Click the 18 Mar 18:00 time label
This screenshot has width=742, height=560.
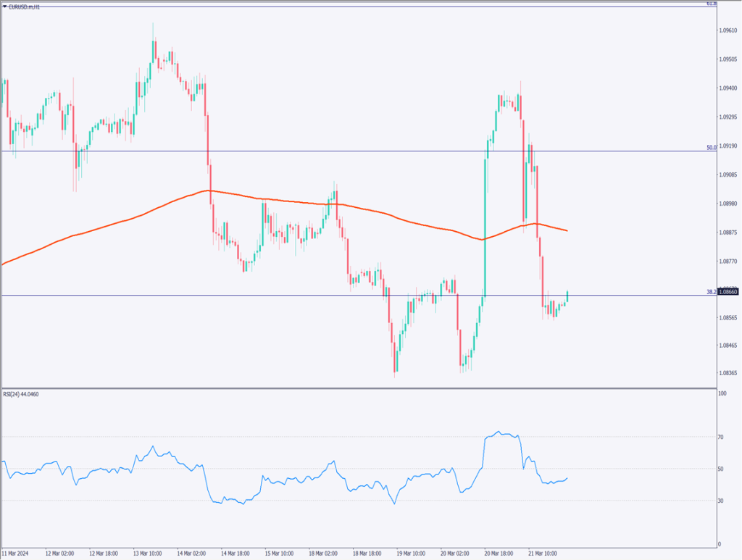[367, 552]
